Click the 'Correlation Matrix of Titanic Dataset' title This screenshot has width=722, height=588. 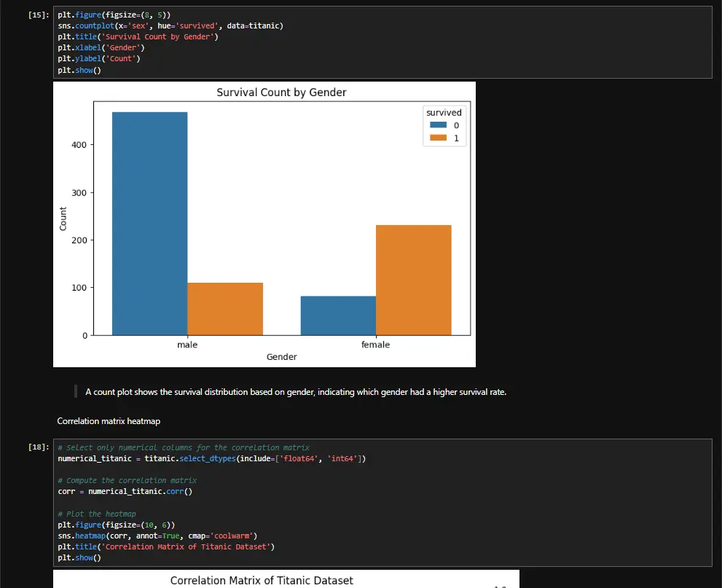[262, 581]
